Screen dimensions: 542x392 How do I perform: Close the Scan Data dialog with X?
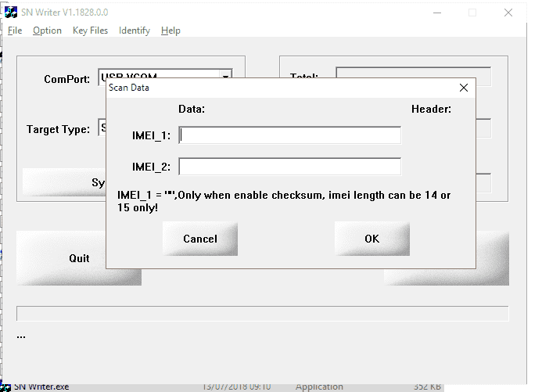pos(464,88)
